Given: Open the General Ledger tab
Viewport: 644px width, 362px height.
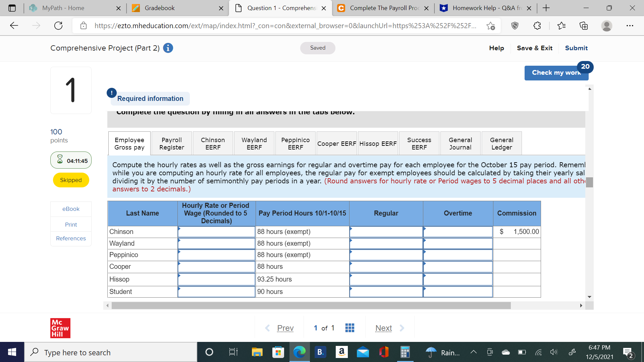Looking at the screenshot, I should (x=501, y=143).
